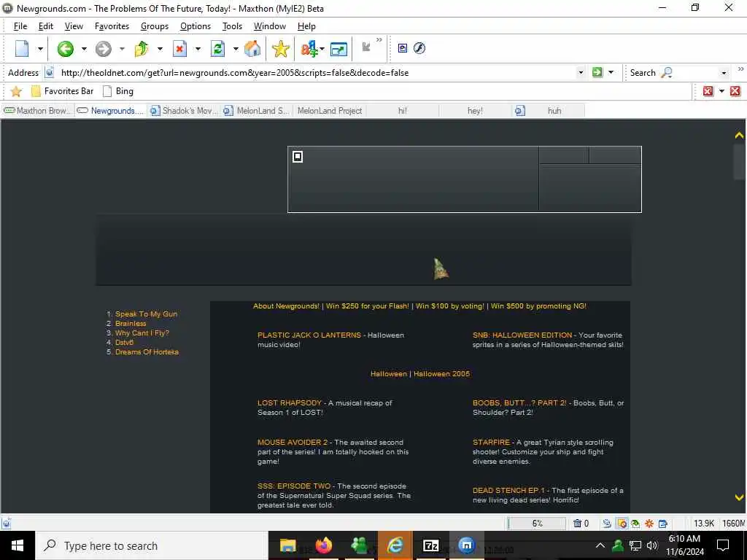747x560 pixels.
Task: Click the orange asterisk status bar icon
Action: (649, 524)
